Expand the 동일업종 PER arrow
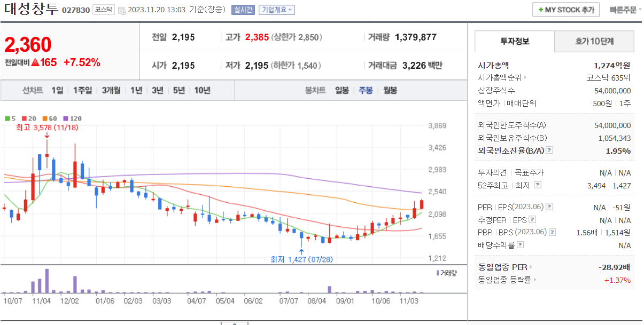The image size is (644, 325). tap(531, 267)
